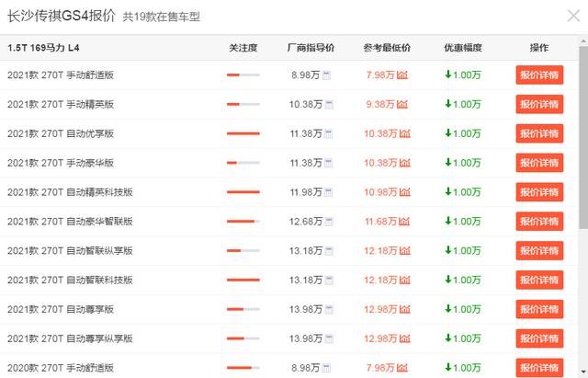This screenshot has height=378, width=588.
Task: Show price trend chart for 2021款 手动精英版
Action: tap(402, 104)
